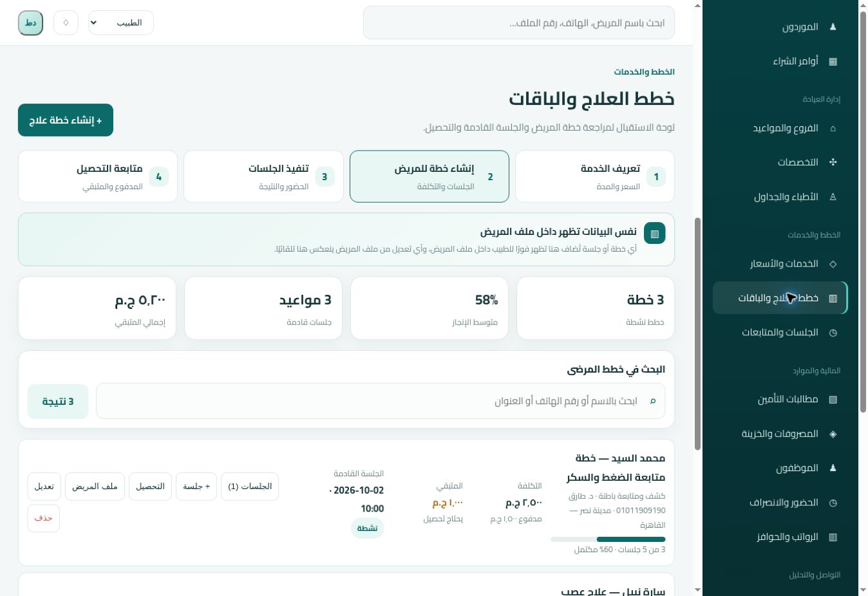This screenshot has height=596, width=868.
Task: Go to step 4 متابعة التحصيل
Action: click(98, 176)
